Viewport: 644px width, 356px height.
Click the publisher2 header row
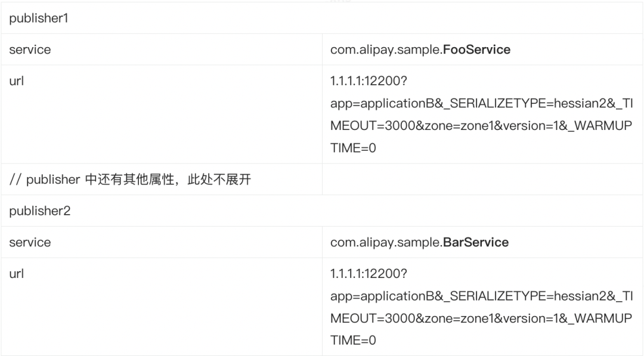[x=322, y=210]
